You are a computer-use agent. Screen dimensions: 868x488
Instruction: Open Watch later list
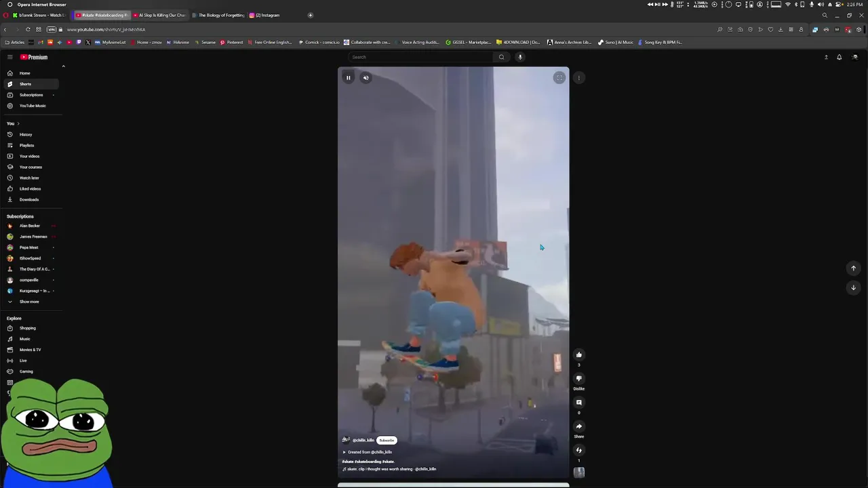[x=30, y=178]
